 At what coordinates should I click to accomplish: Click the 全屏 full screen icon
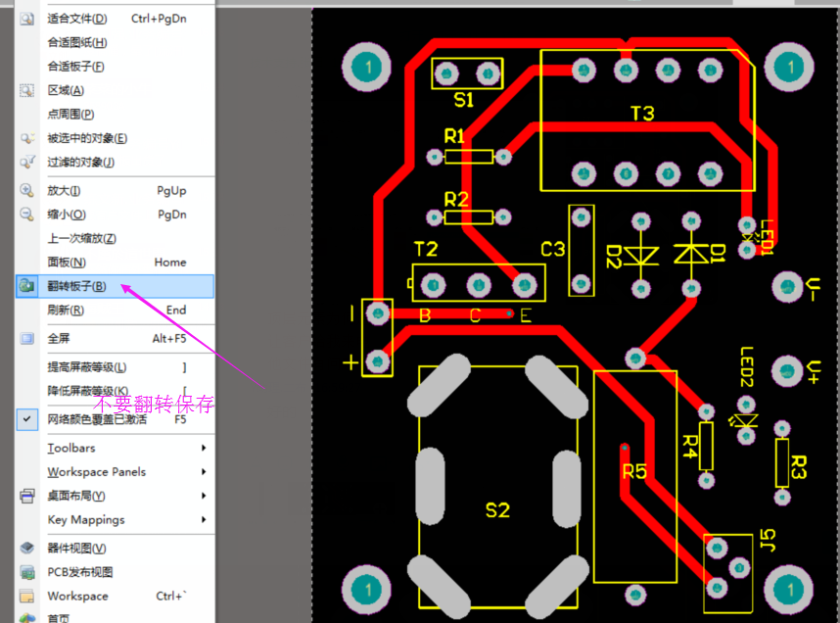(27, 338)
